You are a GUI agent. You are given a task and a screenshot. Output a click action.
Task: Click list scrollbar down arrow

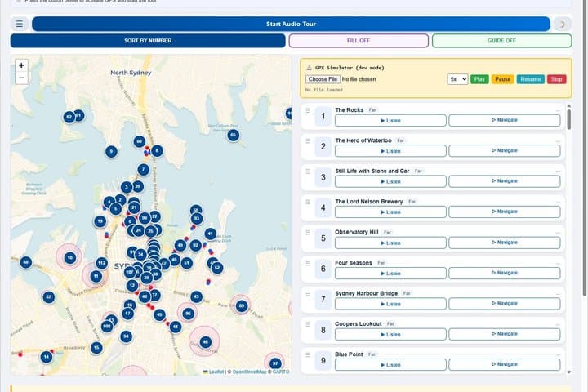point(569,372)
